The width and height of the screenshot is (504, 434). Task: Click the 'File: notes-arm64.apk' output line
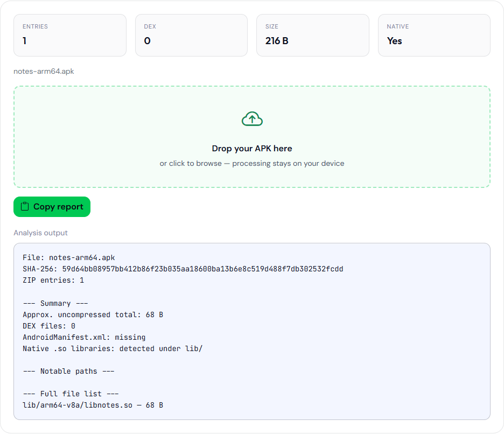point(69,257)
